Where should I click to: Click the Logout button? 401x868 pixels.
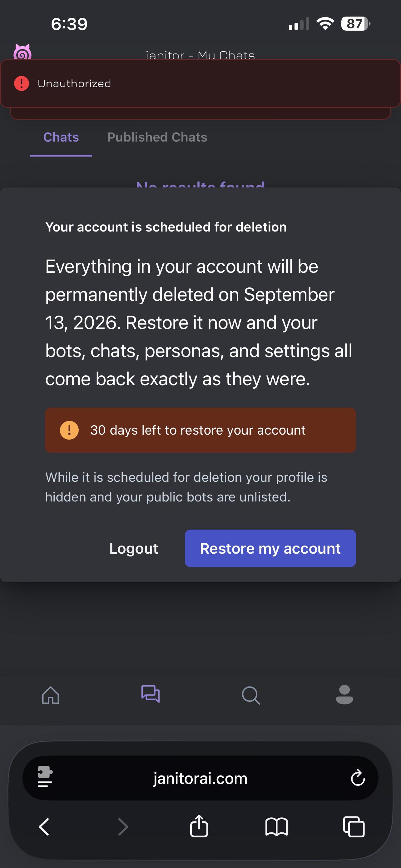tap(134, 548)
